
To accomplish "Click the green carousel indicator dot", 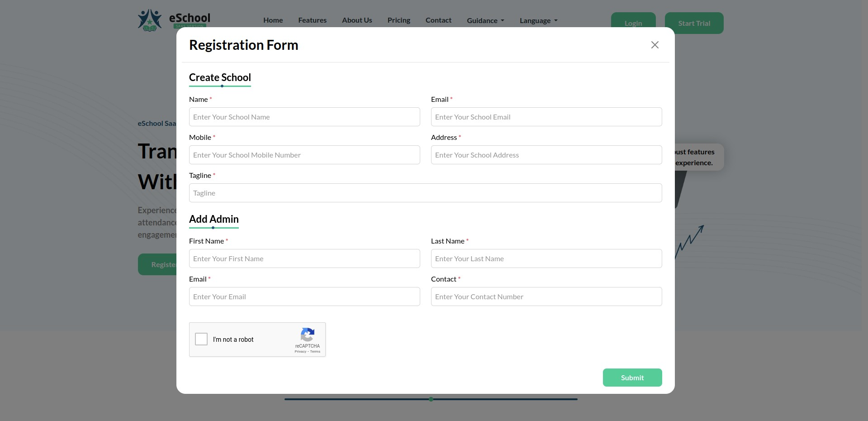I will [431, 399].
